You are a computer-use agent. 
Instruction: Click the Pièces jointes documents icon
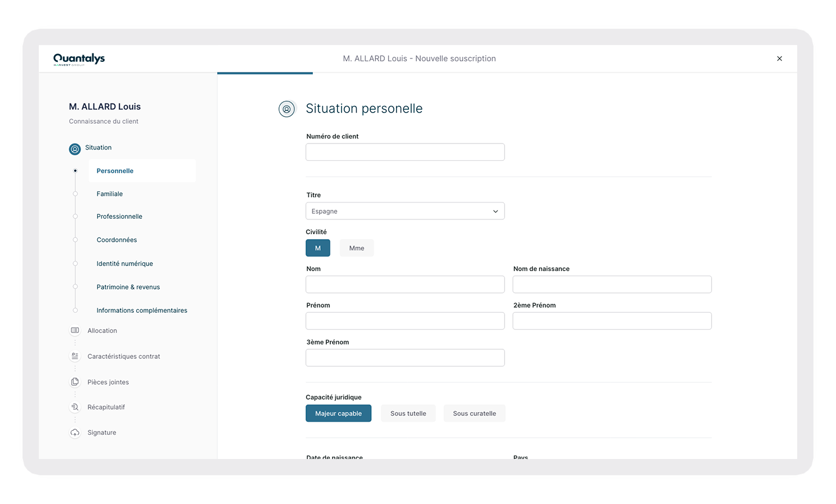pyautogui.click(x=75, y=382)
